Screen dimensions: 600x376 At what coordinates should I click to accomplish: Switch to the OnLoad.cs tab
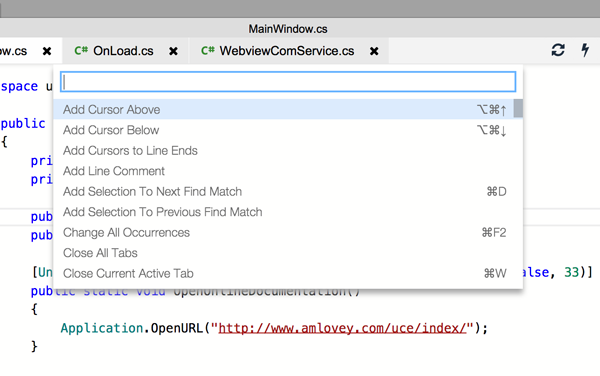[123, 51]
